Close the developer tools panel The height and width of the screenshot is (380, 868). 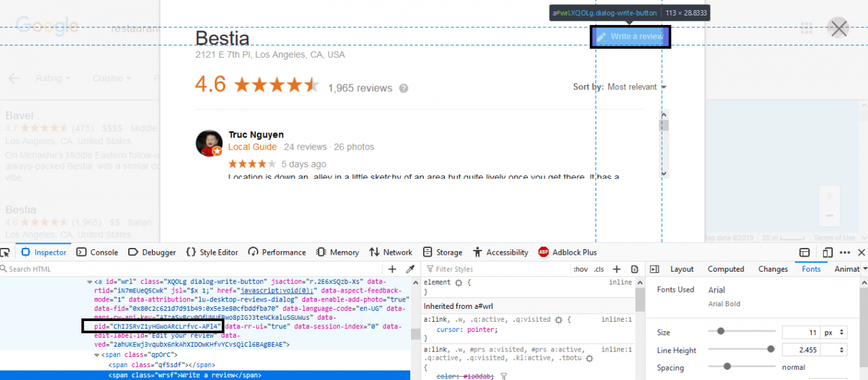pos(861,252)
